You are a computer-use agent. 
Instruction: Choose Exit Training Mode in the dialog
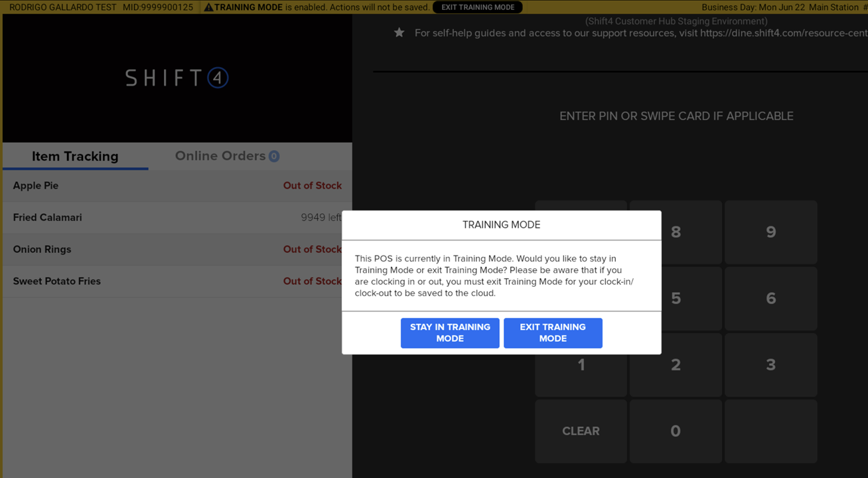pos(553,333)
